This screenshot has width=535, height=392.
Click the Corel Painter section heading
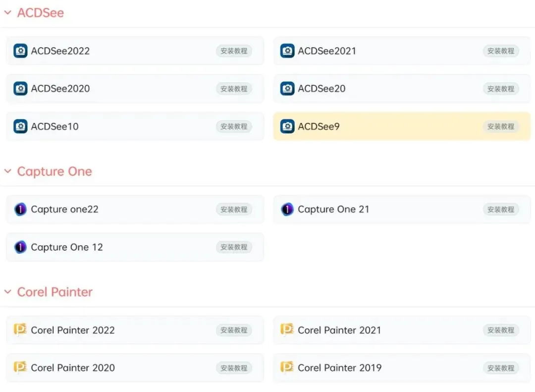tap(55, 292)
